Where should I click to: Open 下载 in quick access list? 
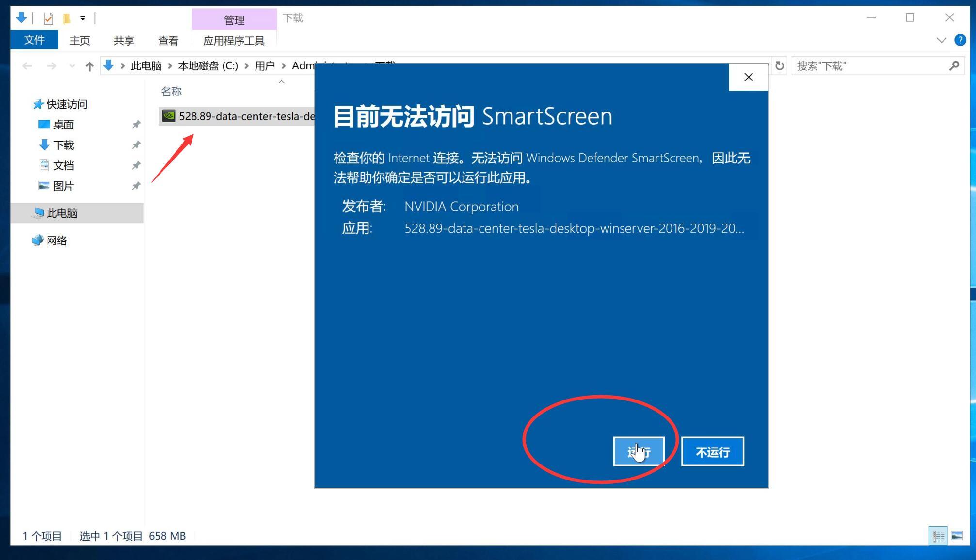click(63, 145)
